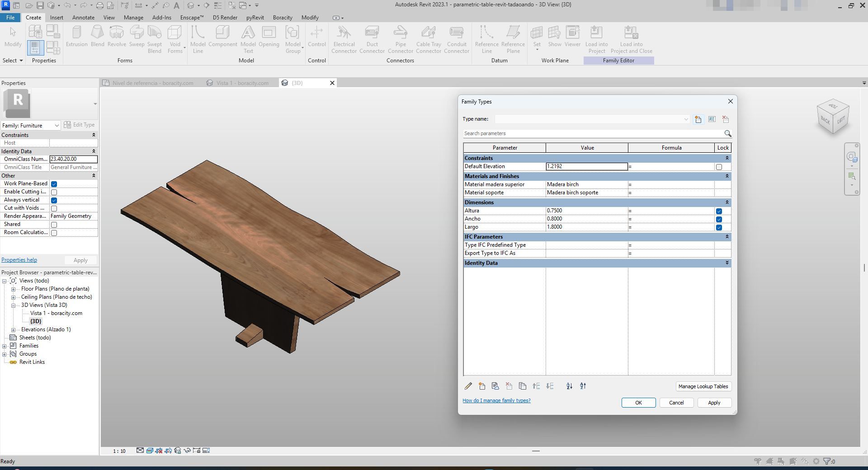Add a Pipe Connector
The image size is (868, 470).
pyautogui.click(x=401, y=39)
